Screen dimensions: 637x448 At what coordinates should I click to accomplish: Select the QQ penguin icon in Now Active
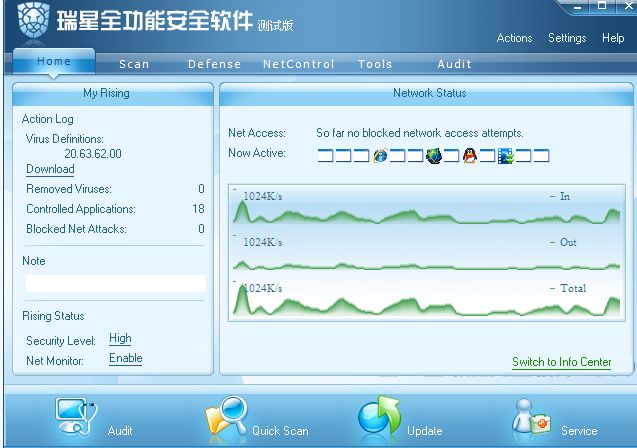pos(470,156)
